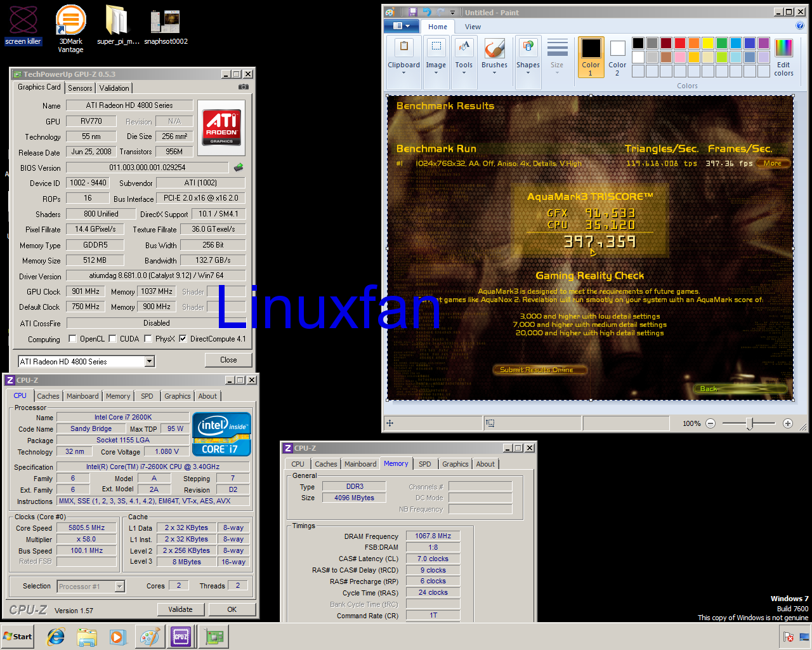Screen dimensions: 812x650
Task: Open the snapshot0002 desktop file
Action: coord(166,25)
